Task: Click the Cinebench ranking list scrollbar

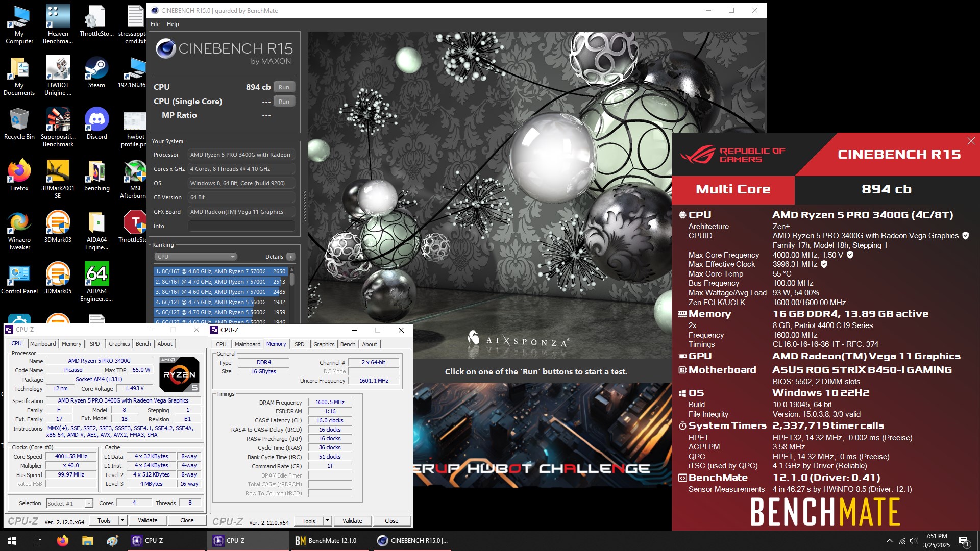Action: tap(292, 279)
